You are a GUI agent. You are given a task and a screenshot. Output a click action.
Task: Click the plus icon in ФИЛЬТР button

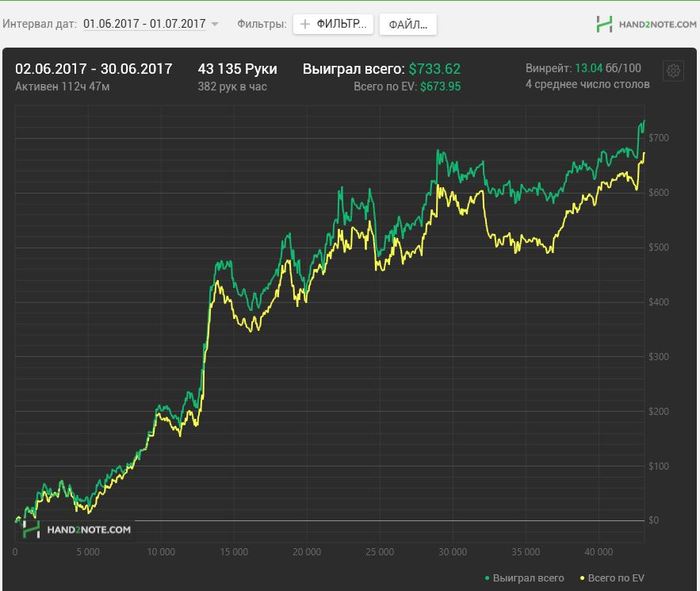[305, 24]
